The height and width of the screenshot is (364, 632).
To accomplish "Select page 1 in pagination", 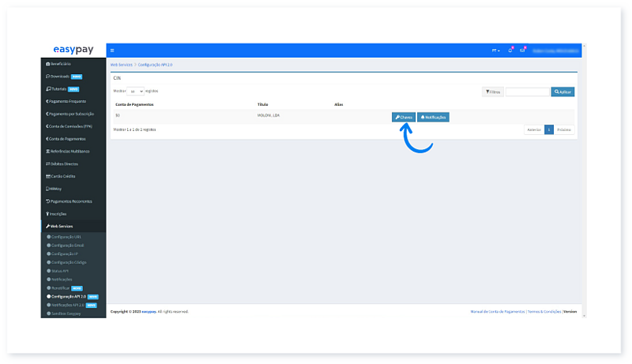I will coord(549,129).
